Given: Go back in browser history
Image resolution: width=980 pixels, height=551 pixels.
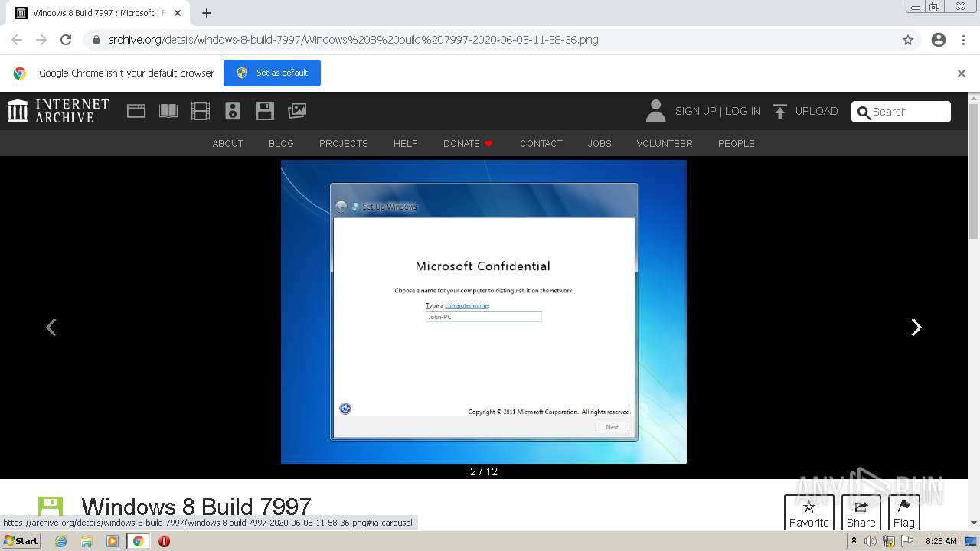Looking at the screenshot, I should tap(17, 40).
